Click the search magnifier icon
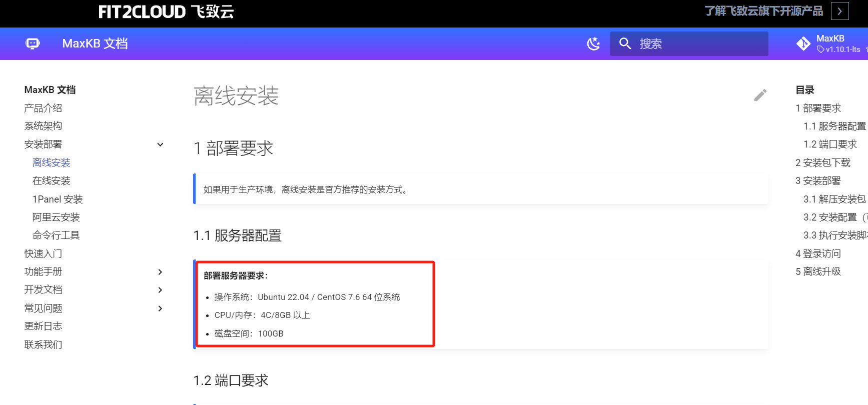 pos(625,43)
